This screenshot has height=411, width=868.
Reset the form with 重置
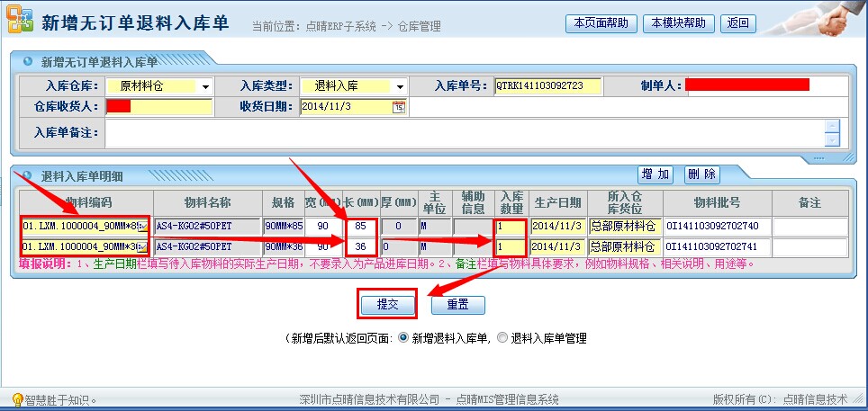coord(458,304)
